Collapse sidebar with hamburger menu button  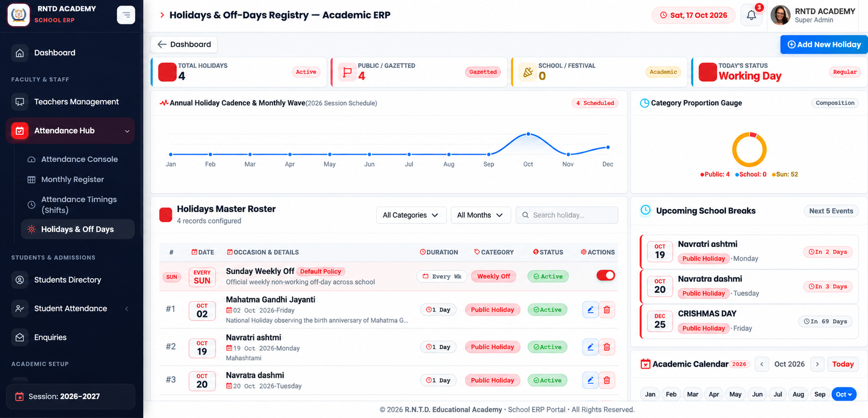(126, 15)
